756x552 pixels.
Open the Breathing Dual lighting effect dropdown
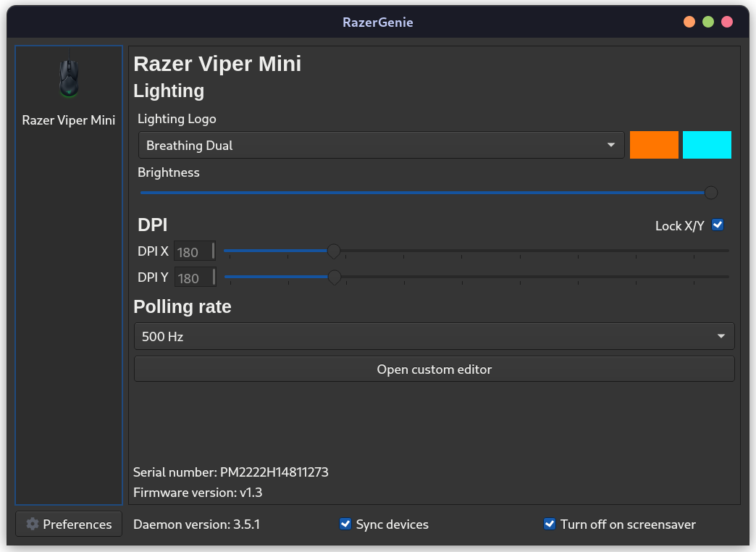point(380,145)
